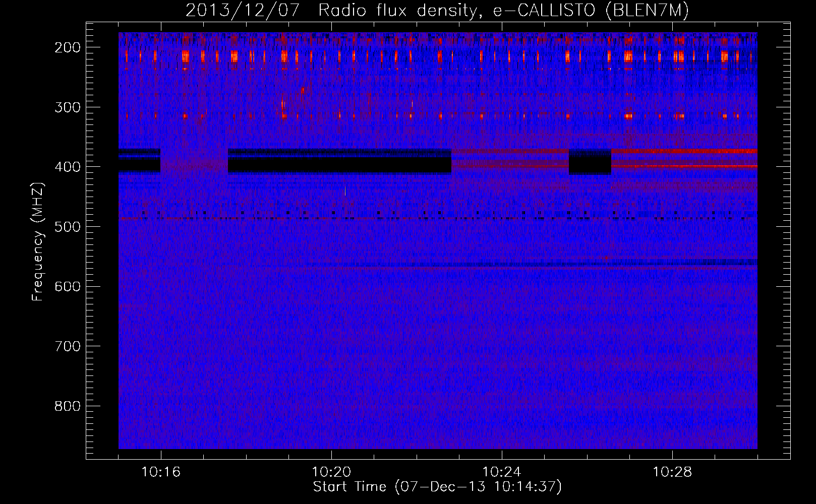
Task: Select the 600 frequency tick label
Action: [67, 286]
